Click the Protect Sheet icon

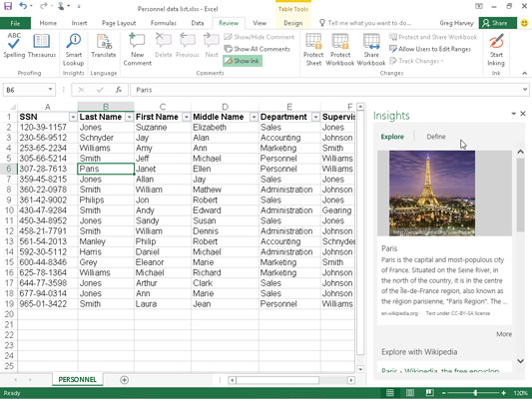(313, 50)
